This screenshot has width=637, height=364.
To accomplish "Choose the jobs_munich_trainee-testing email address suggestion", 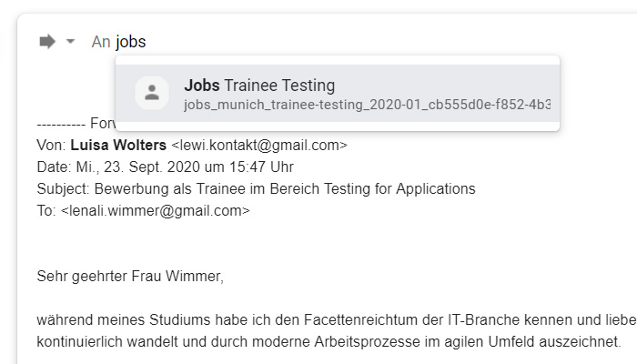I will point(367,105).
